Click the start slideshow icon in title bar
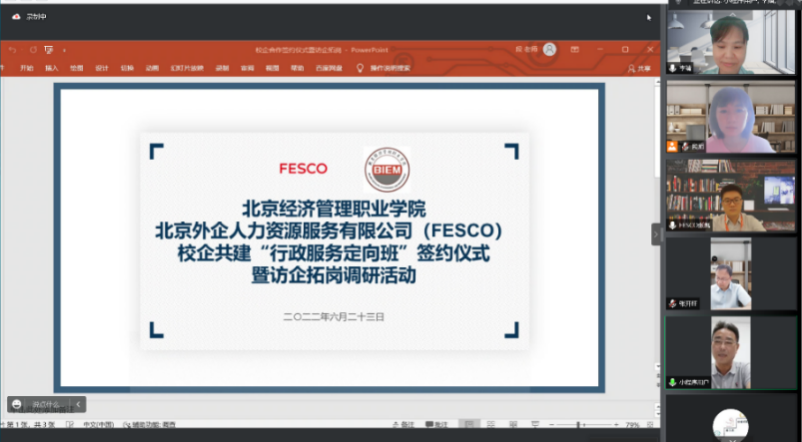This screenshot has height=442, width=802. [x=47, y=49]
